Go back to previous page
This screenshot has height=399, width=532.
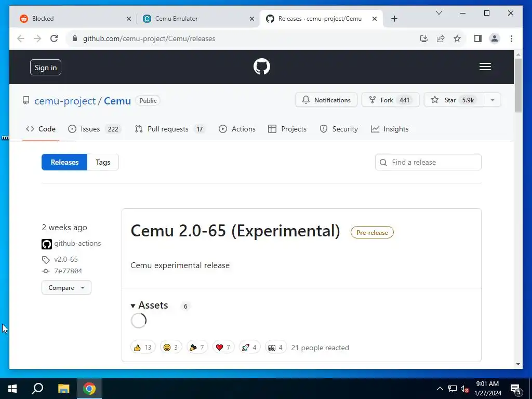point(21,38)
